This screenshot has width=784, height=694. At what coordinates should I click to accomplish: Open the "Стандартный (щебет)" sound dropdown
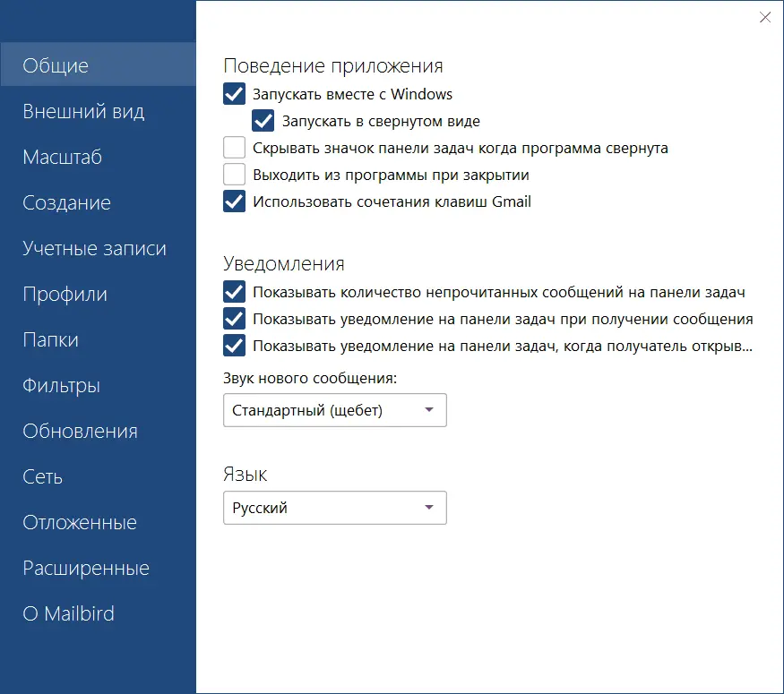(334, 410)
